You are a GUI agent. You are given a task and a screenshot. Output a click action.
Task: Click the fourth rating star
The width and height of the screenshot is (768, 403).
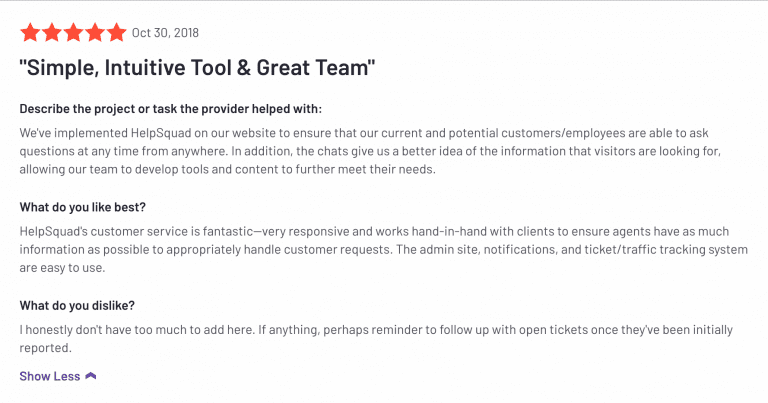pos(95,33)
